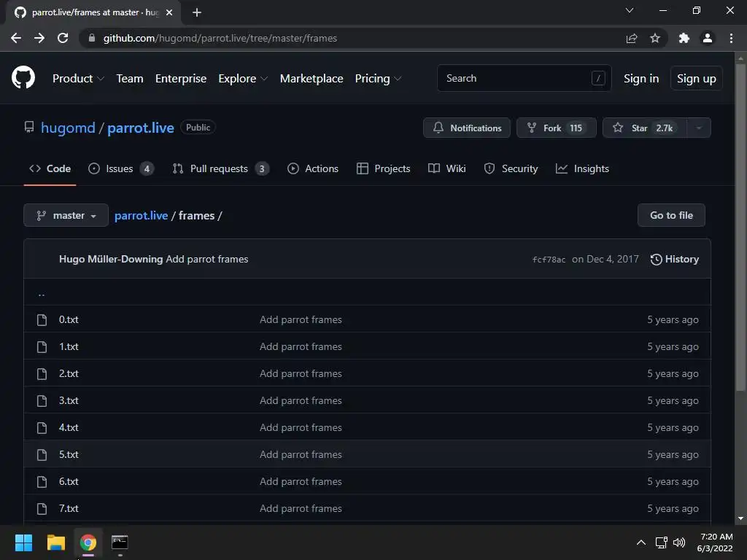Open Chrome's three-dot menu
This screenshot has height=560, width=747.
pyautogui.click(x=731, y=38)
